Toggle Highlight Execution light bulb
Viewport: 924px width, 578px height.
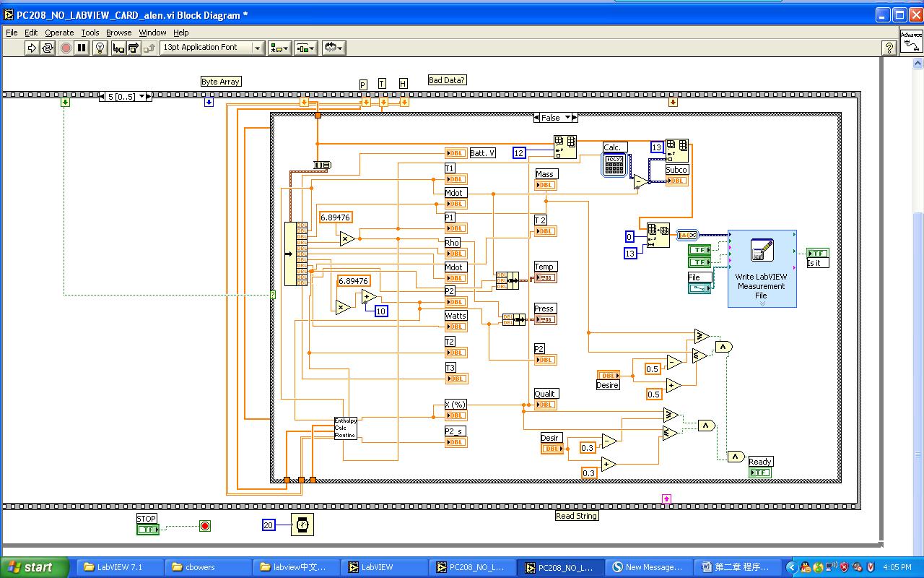tap(100, 48)
